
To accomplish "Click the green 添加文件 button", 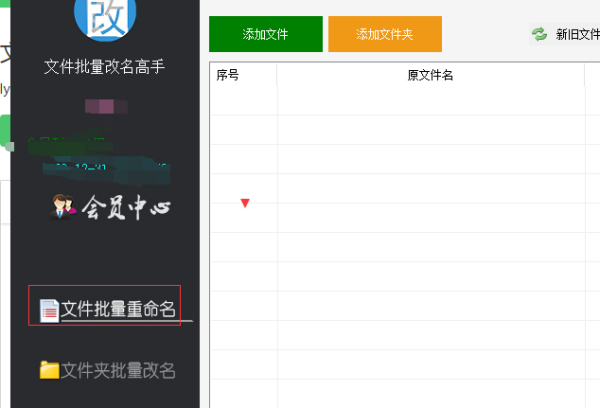I will [x=266, y=34].
